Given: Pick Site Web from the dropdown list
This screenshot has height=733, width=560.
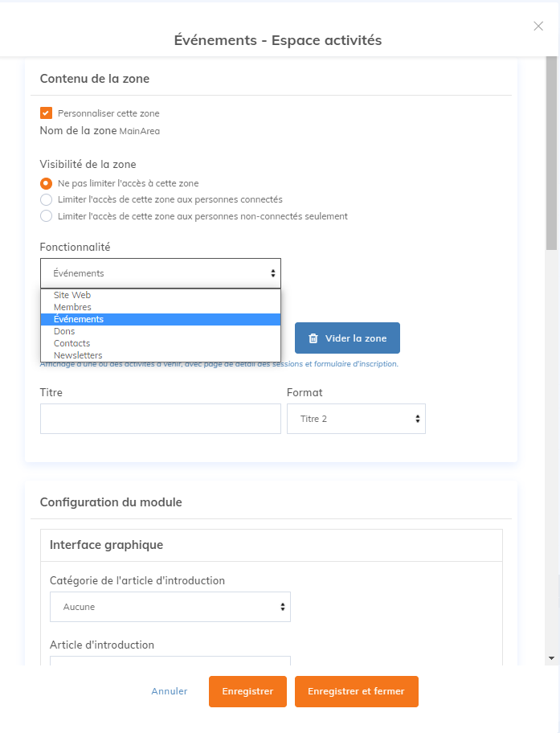Looking at the screenshot, I should [x=72, y=295].
